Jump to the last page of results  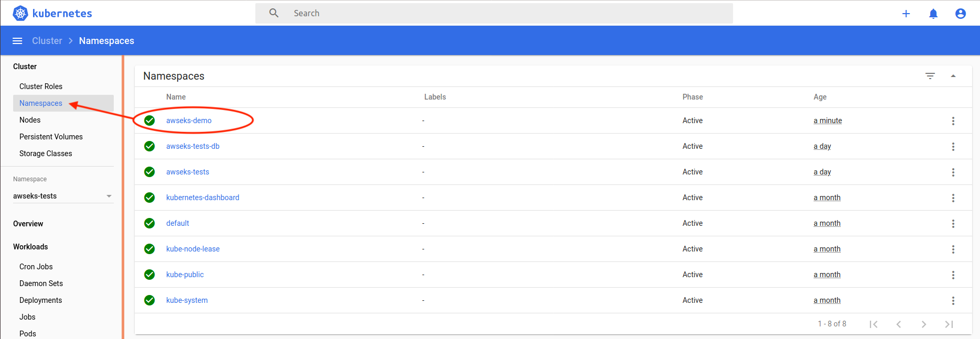coord(949,324)
